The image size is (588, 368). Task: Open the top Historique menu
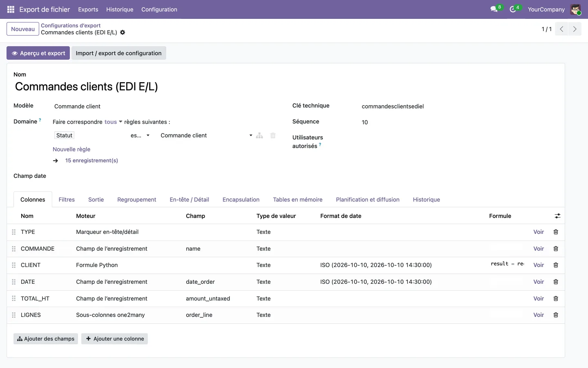click(120, 9)
